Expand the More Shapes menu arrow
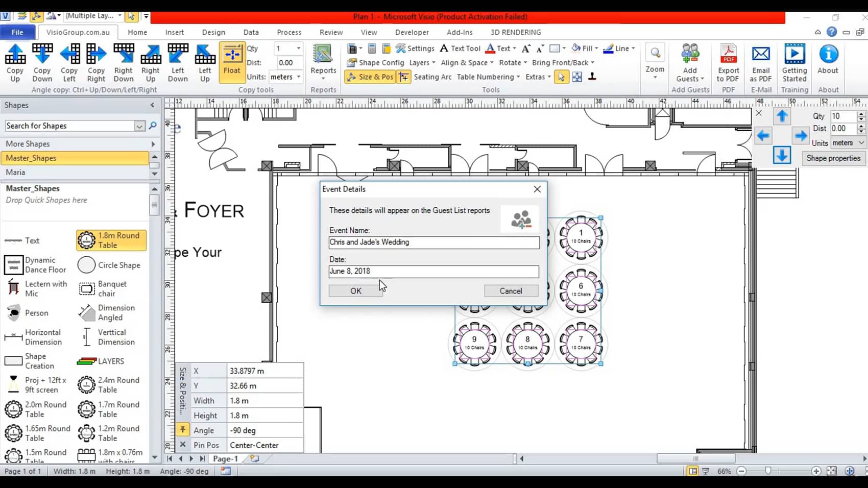 pos(153,144)
